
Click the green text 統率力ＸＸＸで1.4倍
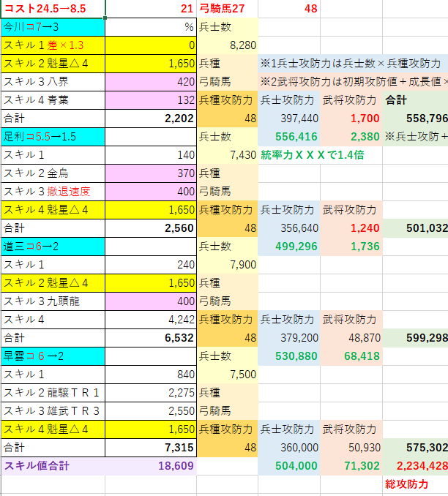coord(312,155)
